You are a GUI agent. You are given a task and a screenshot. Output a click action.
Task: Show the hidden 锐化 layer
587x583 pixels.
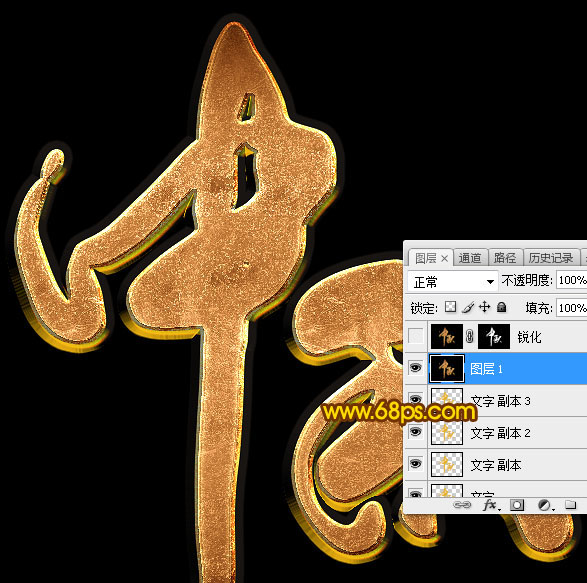416,336
